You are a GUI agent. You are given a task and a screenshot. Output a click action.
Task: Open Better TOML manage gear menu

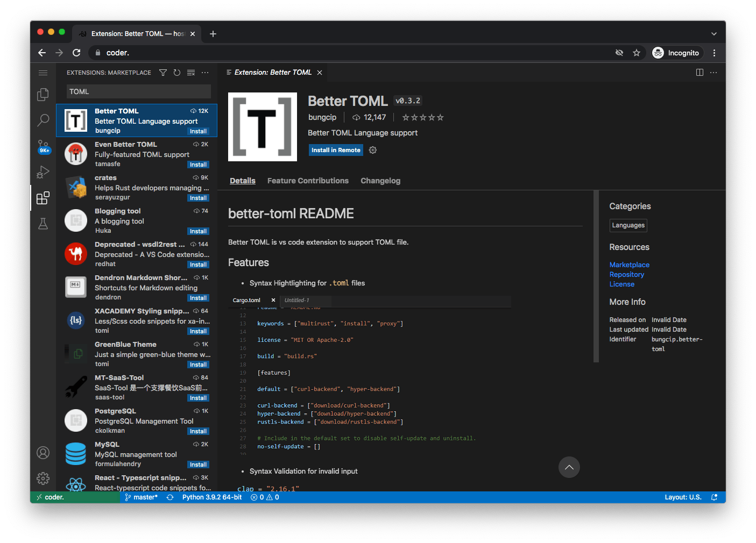click(373, 150)
